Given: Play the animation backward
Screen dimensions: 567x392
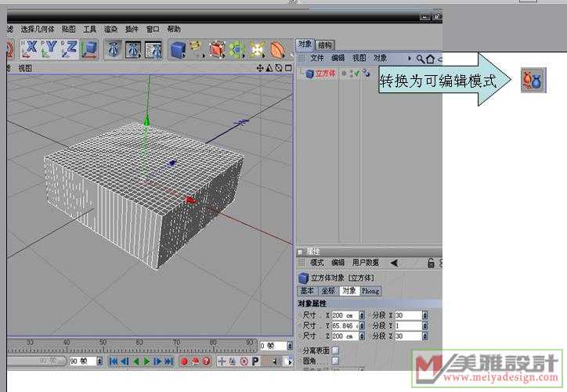Looking at the screenshot, I should point(135,361).
